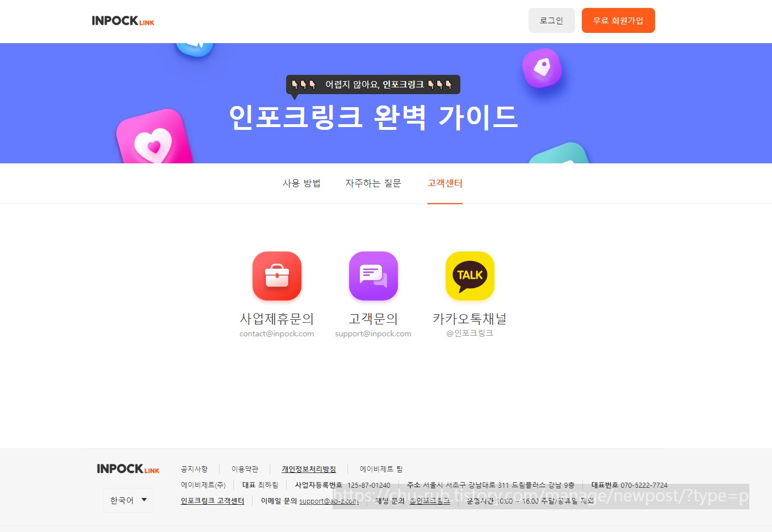The image size is (772, 532).
Task: Click the 카카오톡채널 heading
Action: click(470, 319)
